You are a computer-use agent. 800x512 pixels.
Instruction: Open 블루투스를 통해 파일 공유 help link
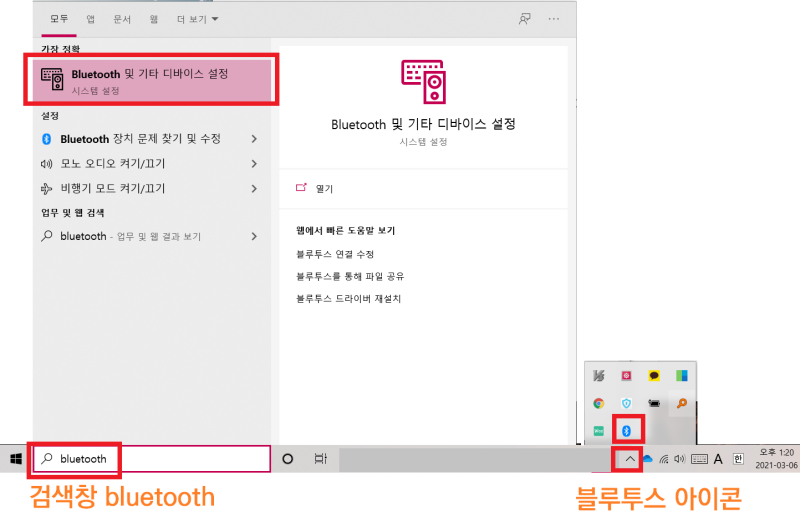click(x=350, y=276)
